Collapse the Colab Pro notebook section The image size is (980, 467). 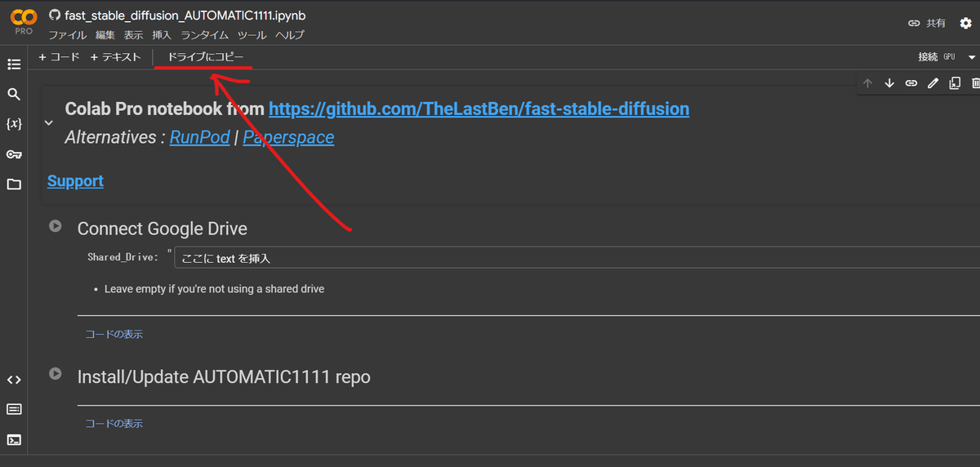pos(48,123)
